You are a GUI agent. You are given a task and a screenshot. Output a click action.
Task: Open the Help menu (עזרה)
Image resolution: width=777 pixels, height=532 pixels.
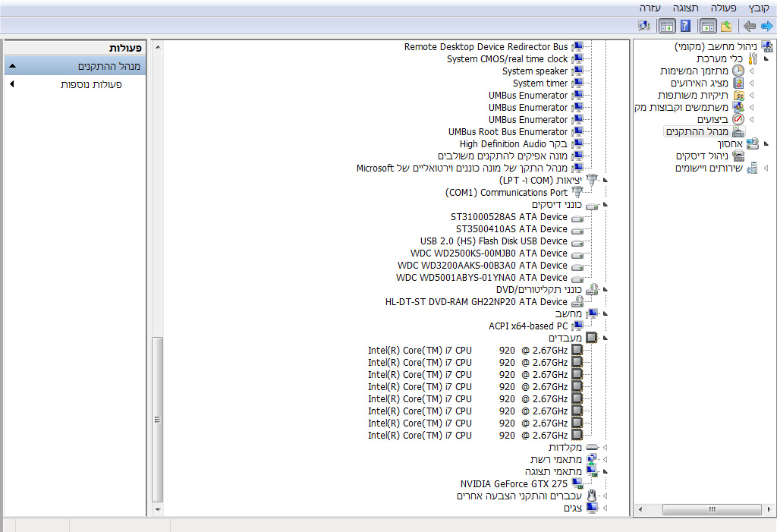pyautogui.click(x=650, y=8)
